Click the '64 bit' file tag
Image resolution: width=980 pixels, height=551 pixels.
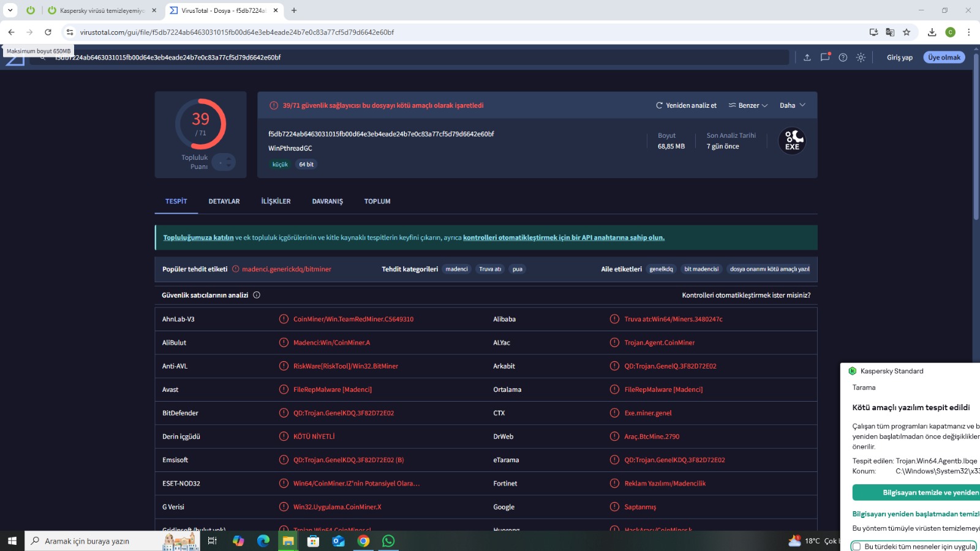[306, 165]
